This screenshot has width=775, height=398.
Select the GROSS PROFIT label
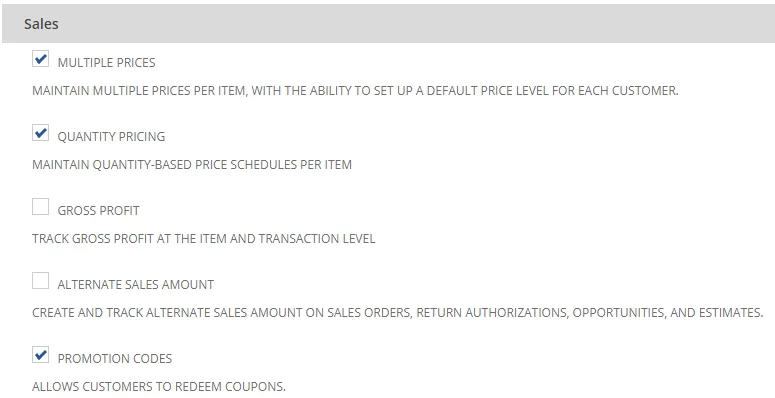tap(98, 211)
